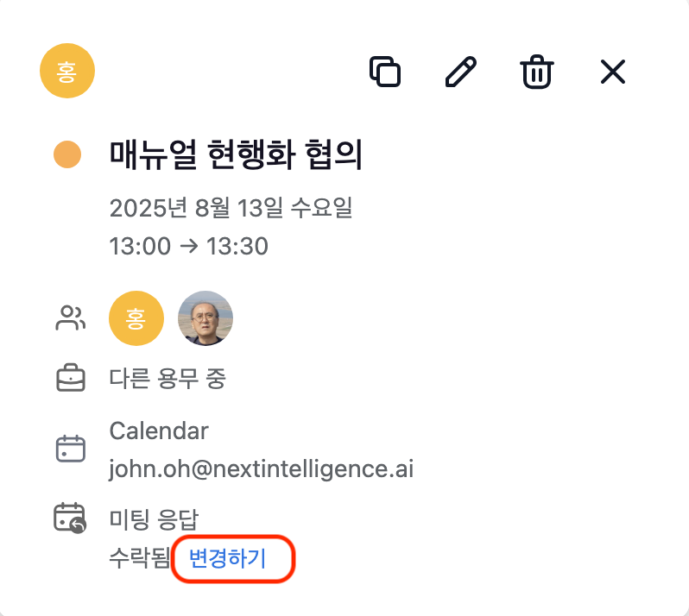
Task: Select the yellow 홍 attendee avatar
Action: pos(136,318)
